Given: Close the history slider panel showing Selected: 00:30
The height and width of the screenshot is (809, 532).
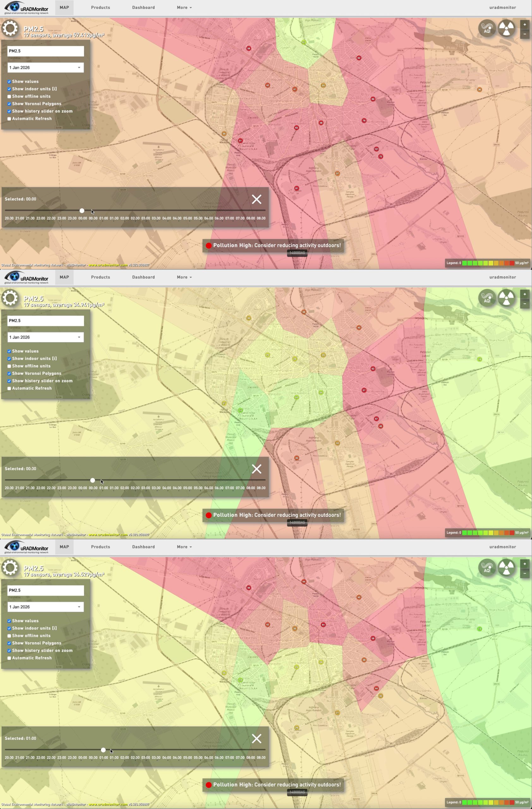Looking at the screenshot, I should [x=257, y=469].
